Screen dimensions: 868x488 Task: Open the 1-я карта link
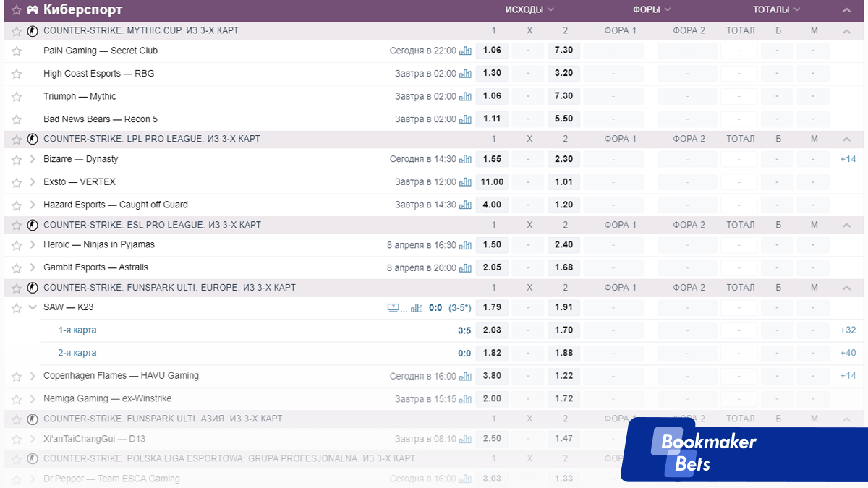coord(77,330)
